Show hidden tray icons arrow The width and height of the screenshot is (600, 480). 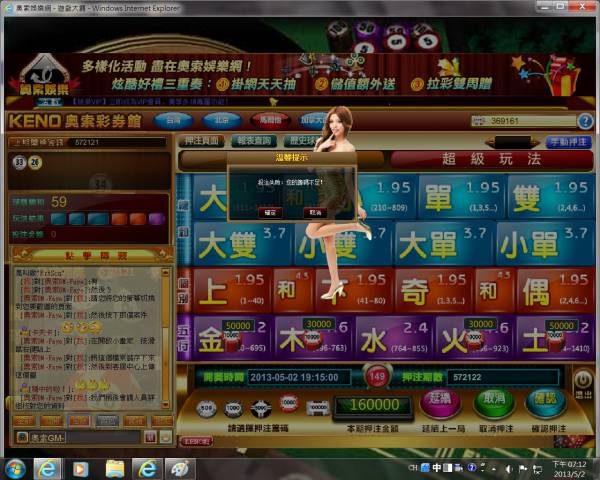[494, 469]
